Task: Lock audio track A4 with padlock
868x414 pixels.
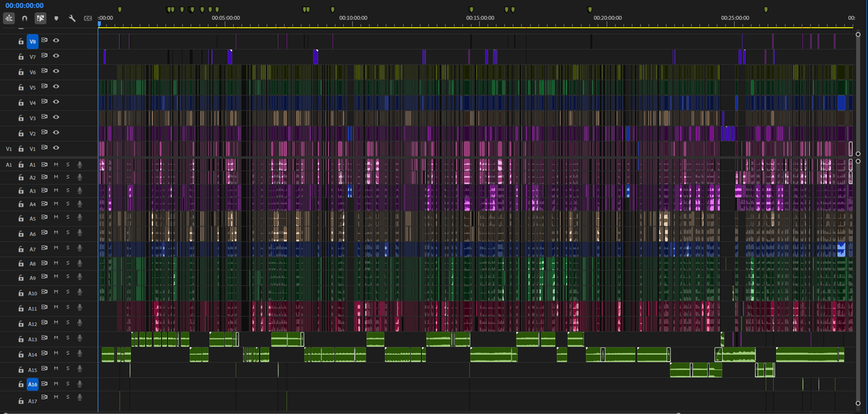Action: [22, 204]
